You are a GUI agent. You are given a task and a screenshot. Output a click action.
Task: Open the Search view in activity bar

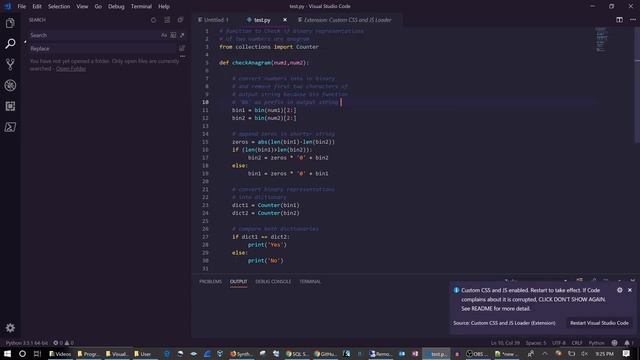click(10, 43)
